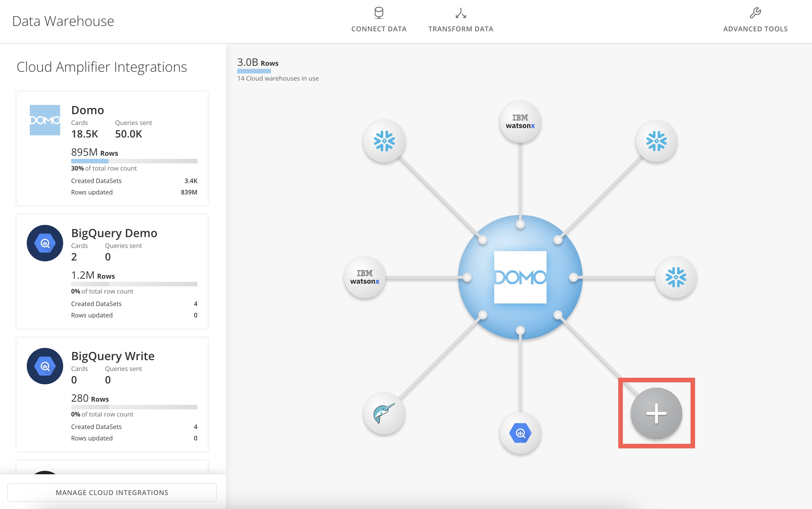Click the top-left Snowflake warehouse node
This screenshot has height=509, width=812.
point(384,141)
